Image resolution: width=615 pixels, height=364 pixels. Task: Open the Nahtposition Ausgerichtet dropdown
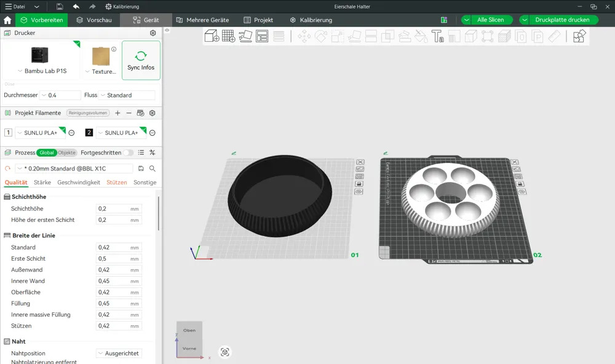click(119, 354)
